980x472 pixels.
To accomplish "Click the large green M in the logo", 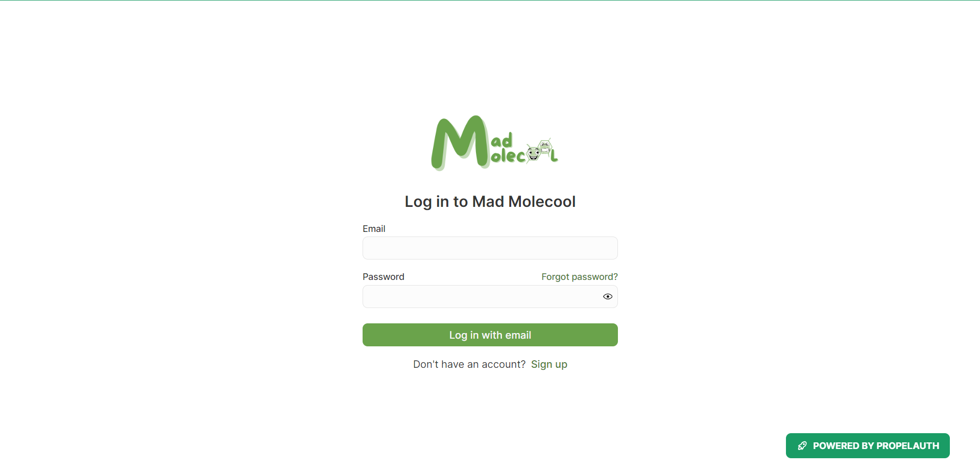I will (x=461, y=143).
